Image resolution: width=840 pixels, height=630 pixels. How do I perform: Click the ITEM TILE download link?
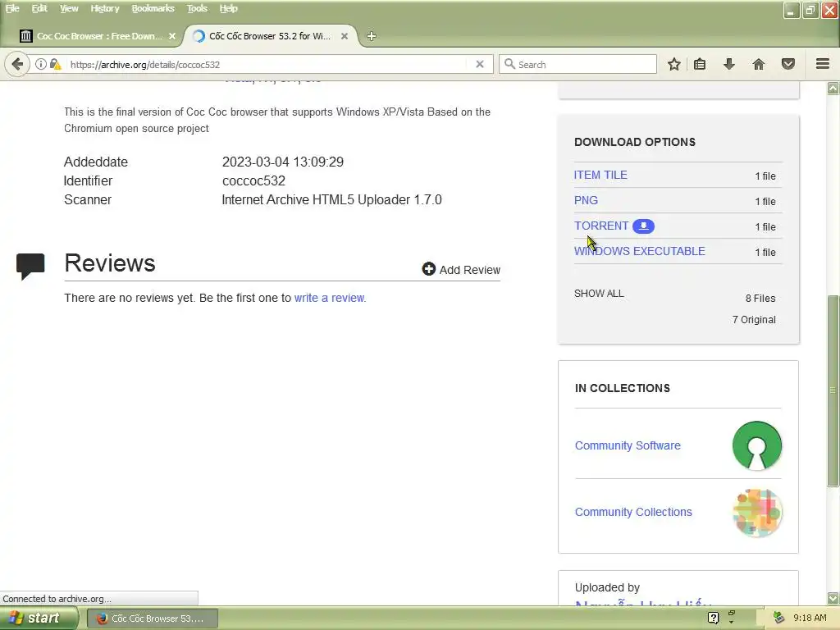tap(600, 176)
